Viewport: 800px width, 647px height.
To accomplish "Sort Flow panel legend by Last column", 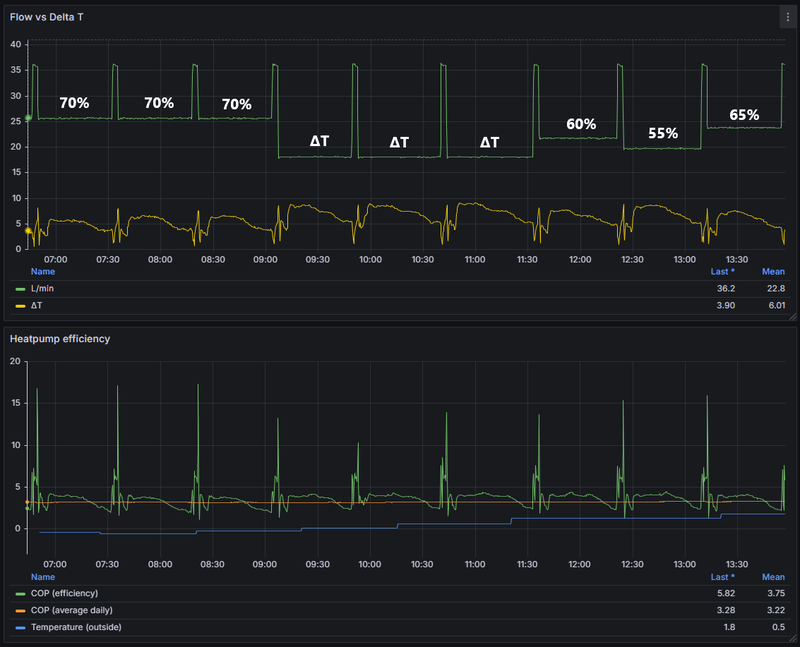I will click(x=720, y=270).
